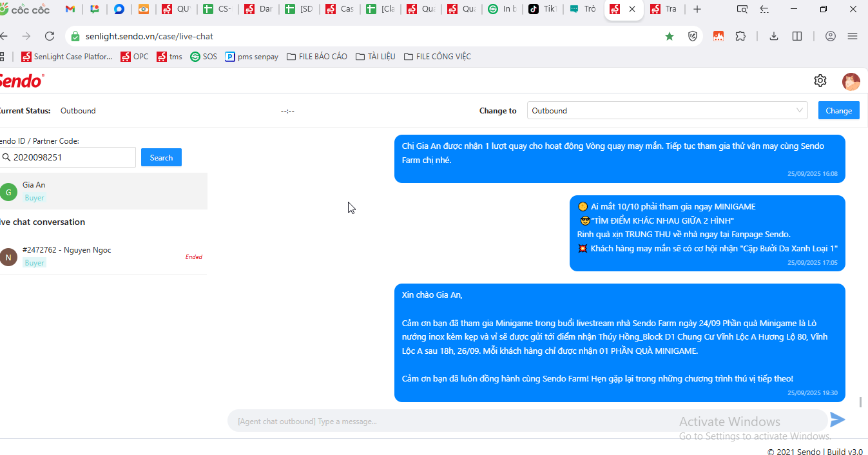Open the FILE BÁO CÁO bookmark folder
Screen dimensions: 868x455
pos(317,57)
